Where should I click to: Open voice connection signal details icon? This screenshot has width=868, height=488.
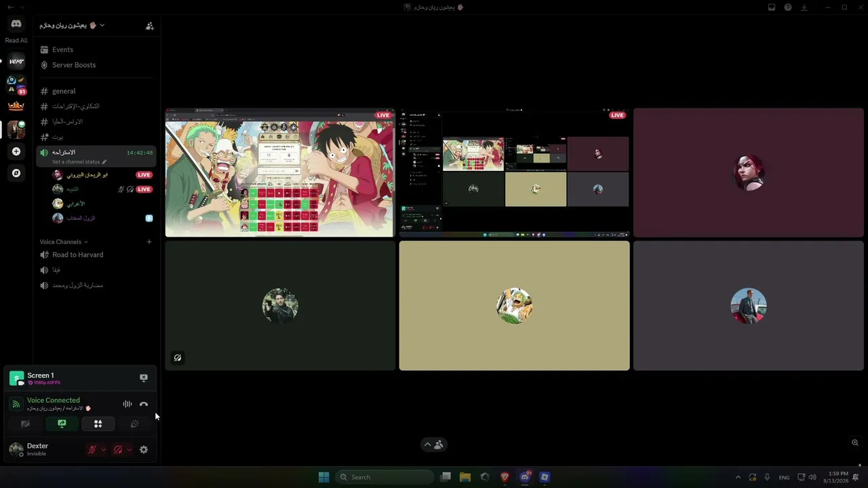16,404
